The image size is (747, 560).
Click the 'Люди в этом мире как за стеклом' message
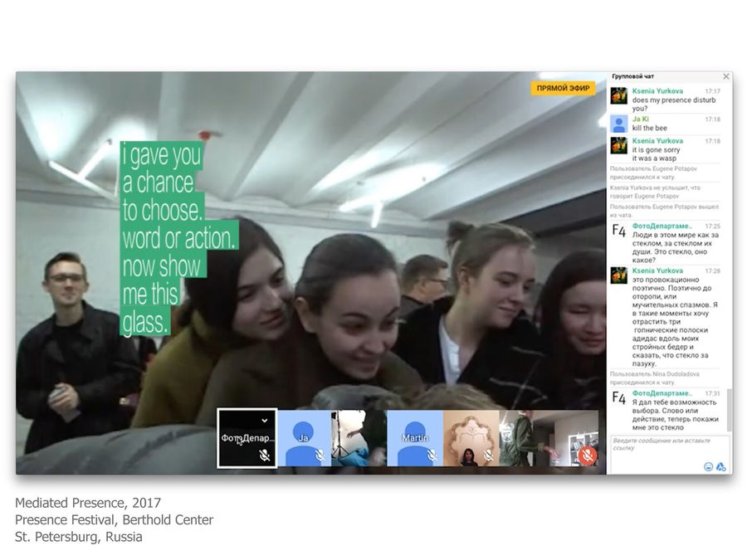(x=676, y=247)
